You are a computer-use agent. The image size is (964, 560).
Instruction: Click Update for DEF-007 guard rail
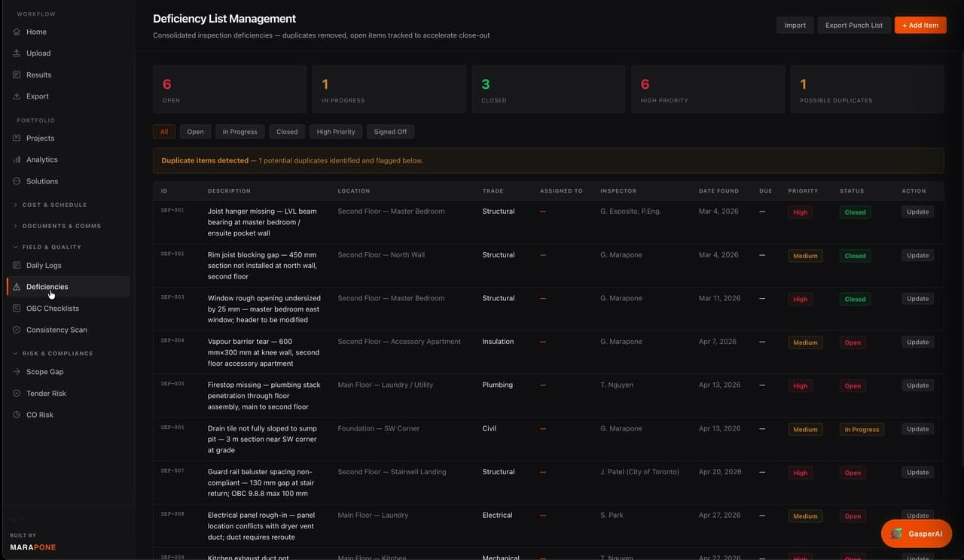pyautogui.click(x=917, y=473)
